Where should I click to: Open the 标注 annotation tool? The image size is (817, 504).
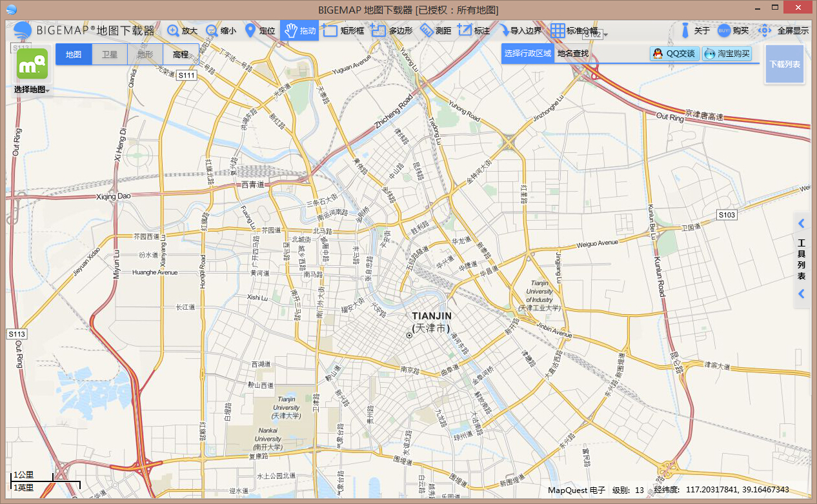[474, 30]
